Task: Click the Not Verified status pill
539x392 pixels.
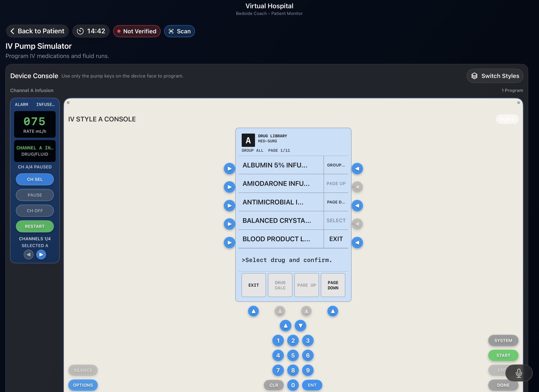Action: pyautogui.click(x=137, y=31)
